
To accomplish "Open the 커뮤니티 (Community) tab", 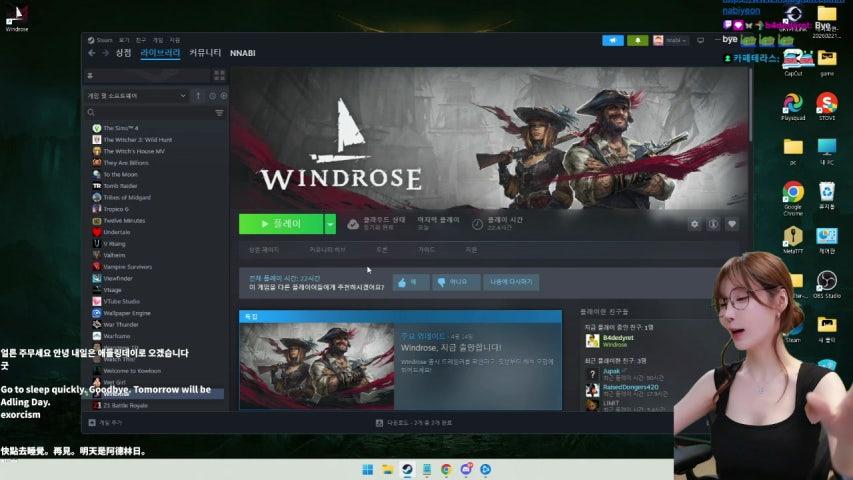I will (x=205, y=53).
